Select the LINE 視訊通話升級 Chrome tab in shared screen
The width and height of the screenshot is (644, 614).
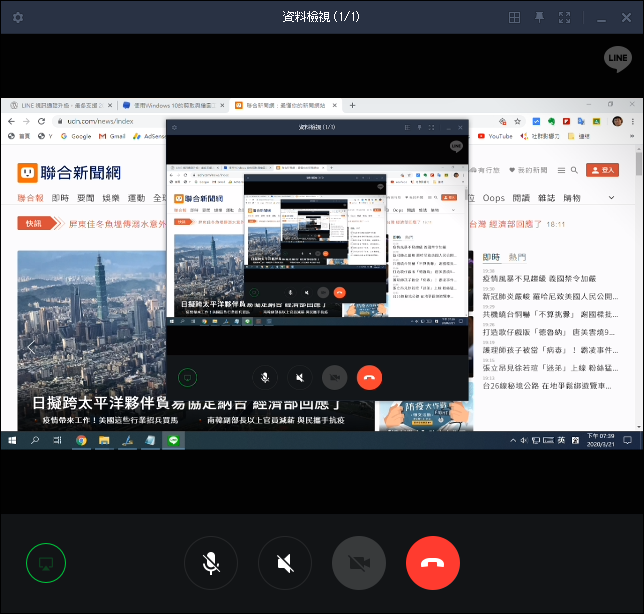point(61,106)
